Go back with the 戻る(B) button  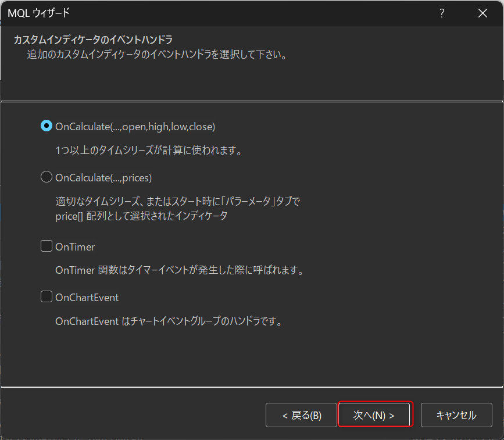click(x=301, y=415)
